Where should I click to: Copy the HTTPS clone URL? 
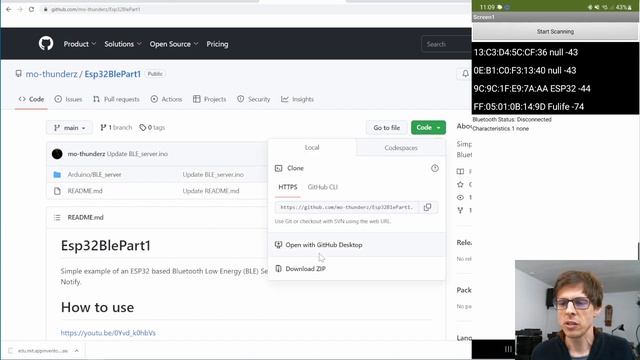(427, 207)
